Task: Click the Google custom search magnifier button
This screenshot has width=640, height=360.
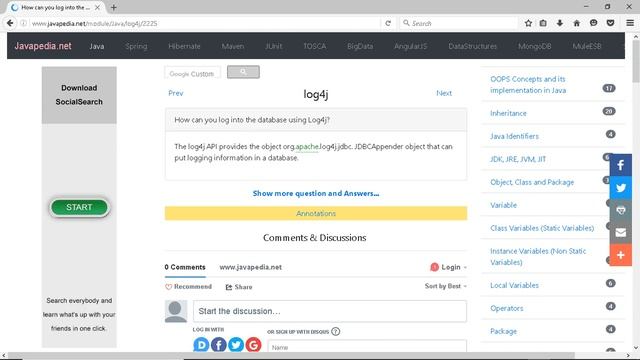Action: click(243, 72)
